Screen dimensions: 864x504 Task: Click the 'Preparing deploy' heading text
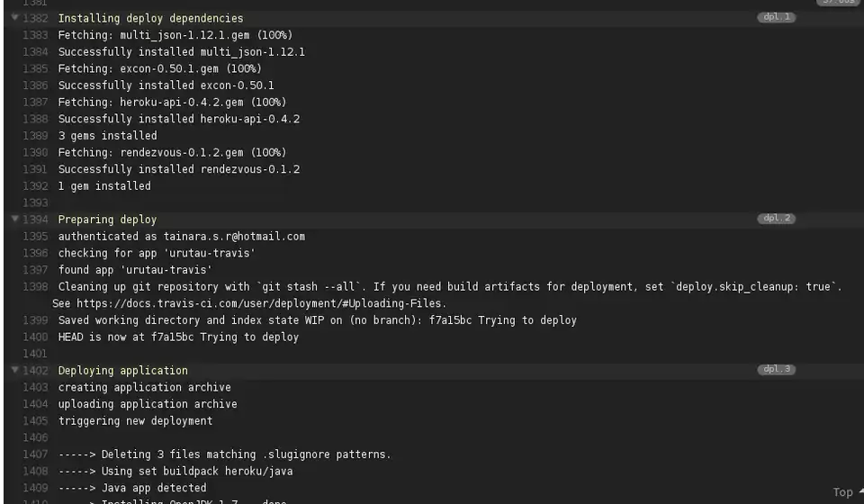pyautogui.click(x=107, y=220)
